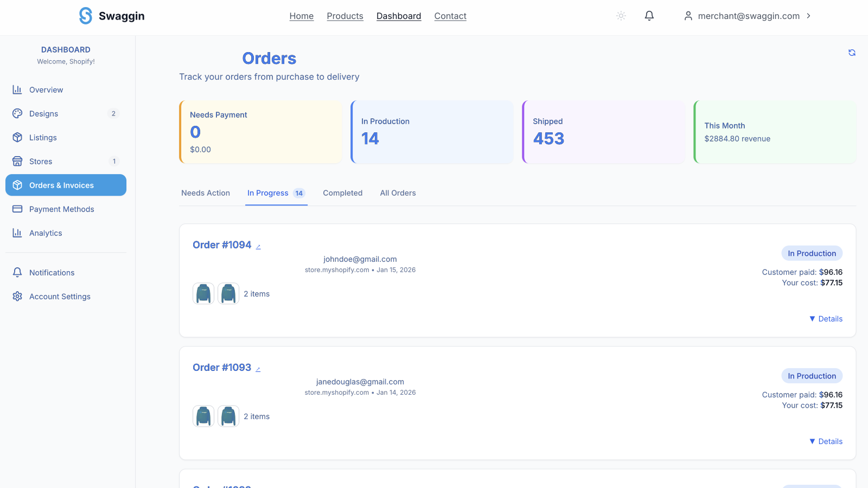Click the Needs Payment summary card
Viewport: 868px width, 488px height.
click(x=260, y=132)
